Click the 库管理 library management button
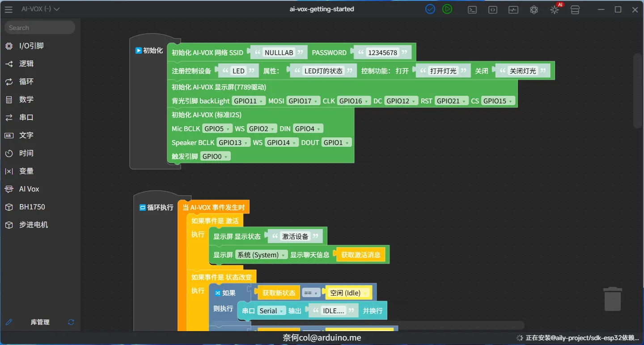The image size is (644, 345). [40, 322]
